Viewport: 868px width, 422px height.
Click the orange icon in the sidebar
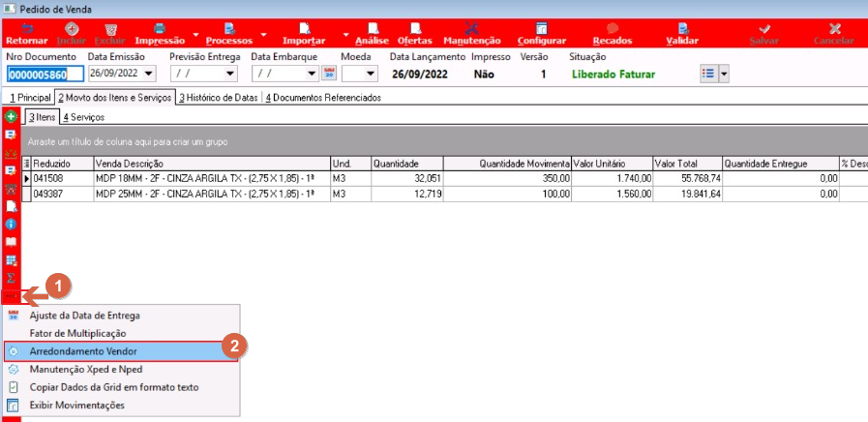click(x=11, y=153)
